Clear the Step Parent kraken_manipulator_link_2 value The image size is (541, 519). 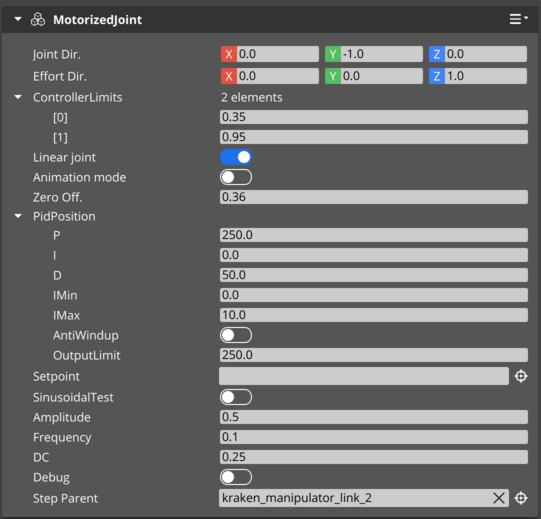[499, 498]
